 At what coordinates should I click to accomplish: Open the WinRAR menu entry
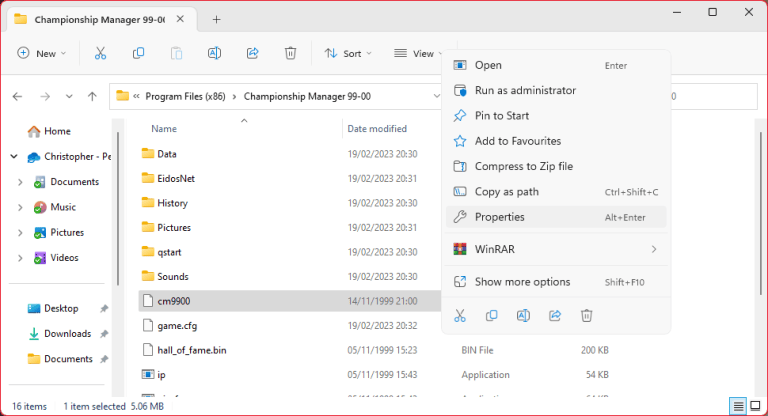tap(556, 249)
